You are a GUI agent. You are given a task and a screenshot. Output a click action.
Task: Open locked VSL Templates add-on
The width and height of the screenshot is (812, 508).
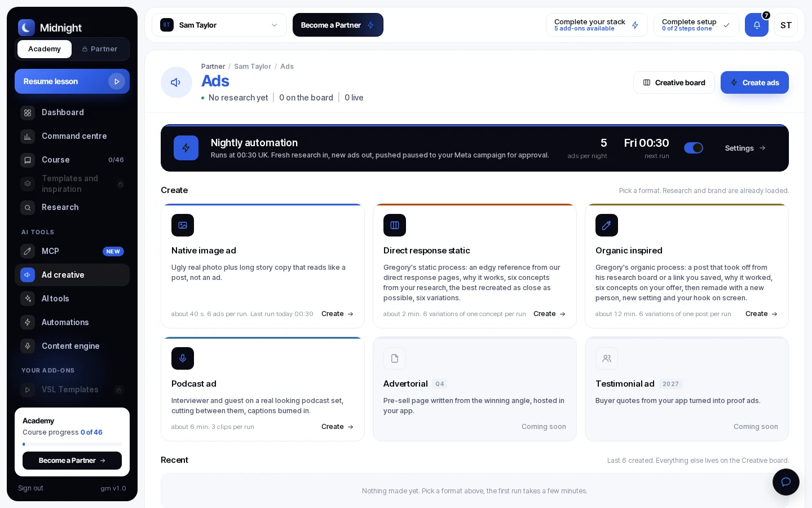click(72, 389)
